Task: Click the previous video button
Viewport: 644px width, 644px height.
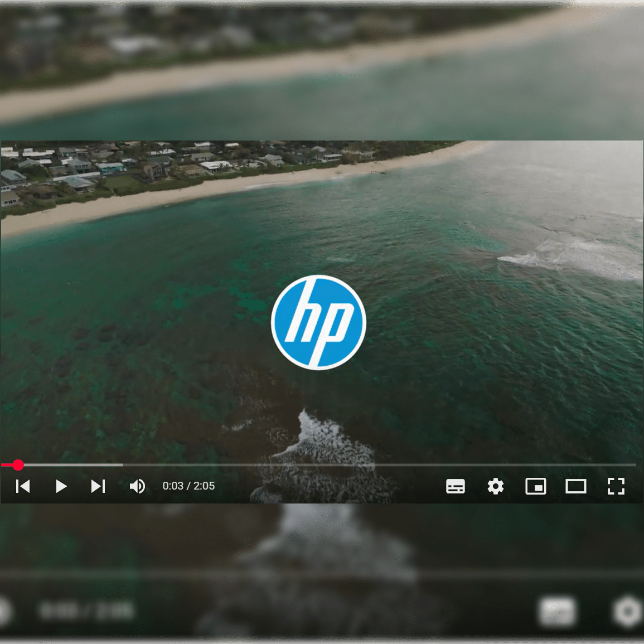Action: [23, 486]
